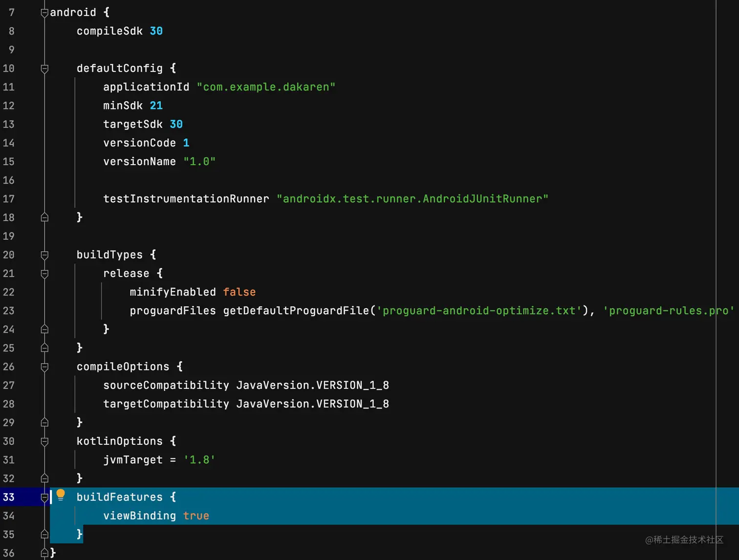Viewport: 739px width, 560px height.
Task: Click the viewBinding true value
Action: pyautogui.click(x=196, y=516)
